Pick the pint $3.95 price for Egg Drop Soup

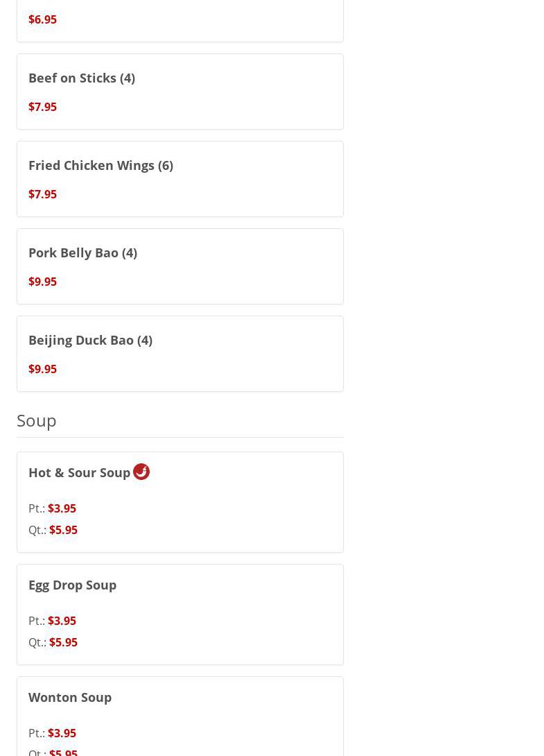pyautogui.click(x=62, y=621)
